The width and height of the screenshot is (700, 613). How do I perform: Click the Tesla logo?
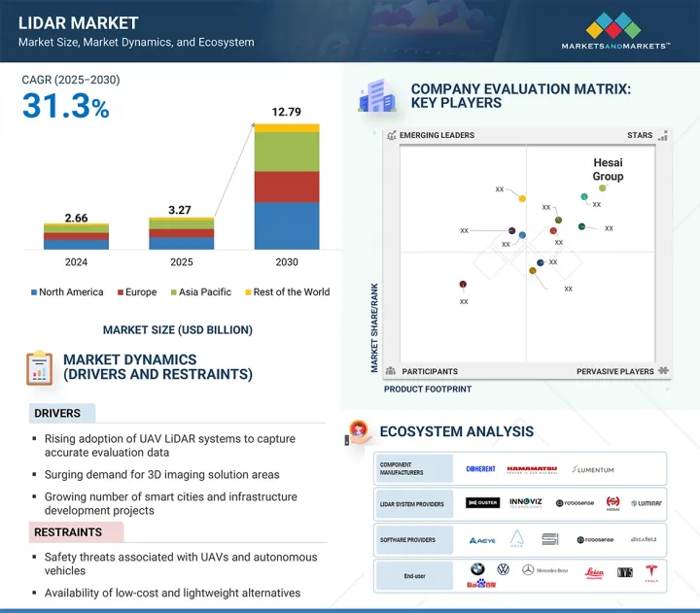[x=652, y=572]
